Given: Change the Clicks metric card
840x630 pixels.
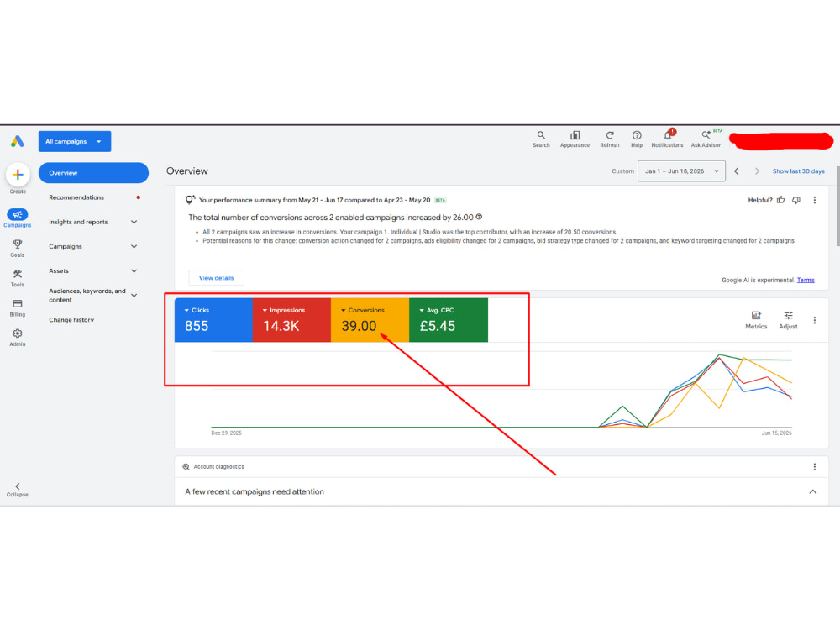Looking at the screenshot, I should (x=213, y=320).
